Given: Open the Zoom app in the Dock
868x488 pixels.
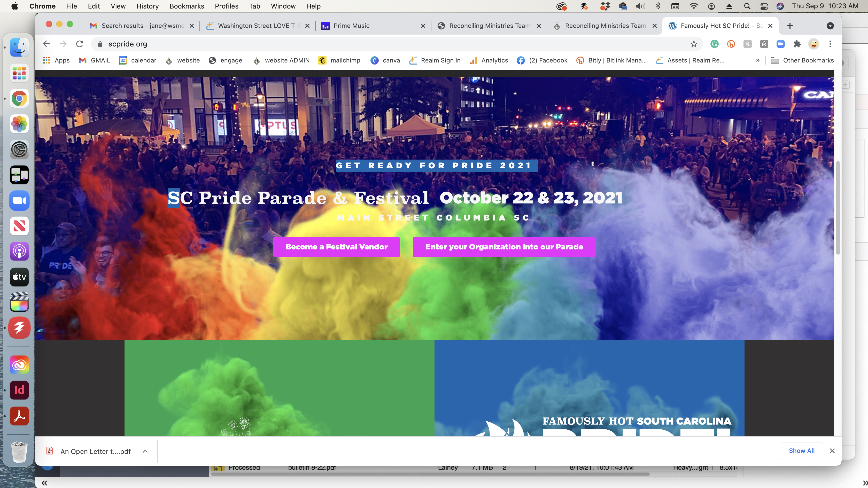Looking at the screenshot, I should pyautogui.click(x=19, y=200).
